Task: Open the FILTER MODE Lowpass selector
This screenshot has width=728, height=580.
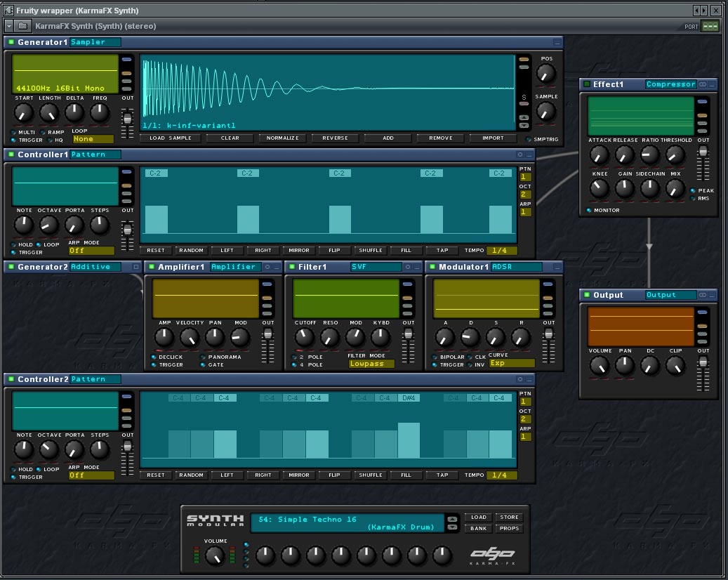Action: [371, 364]
